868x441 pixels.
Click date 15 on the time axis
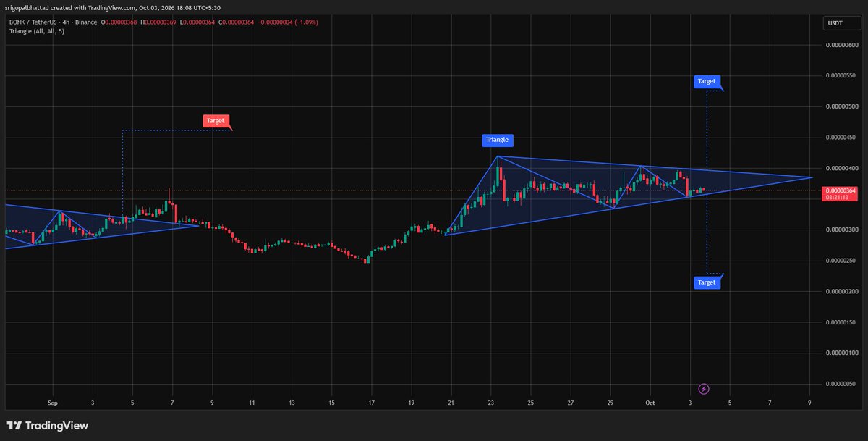(331, 402)
